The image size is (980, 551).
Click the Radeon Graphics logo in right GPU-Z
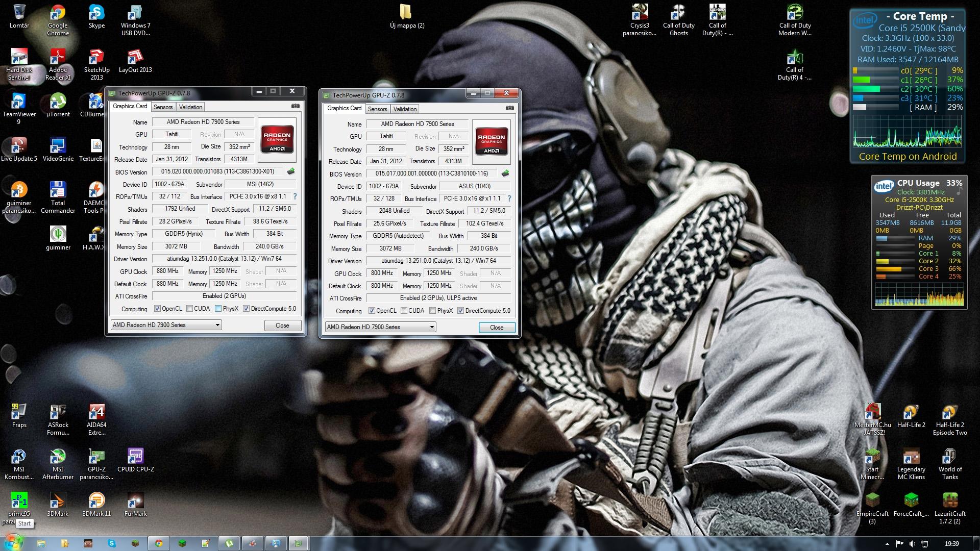pos(492,142)
